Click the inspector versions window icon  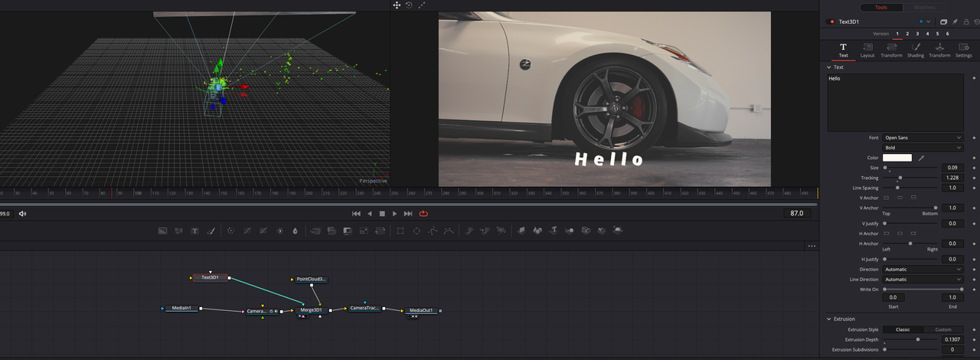tap(943, 21)
